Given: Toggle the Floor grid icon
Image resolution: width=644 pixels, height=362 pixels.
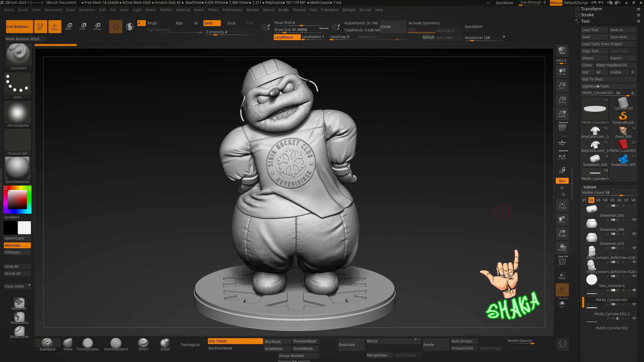Looking at the screenshot, I should point(562,143).
